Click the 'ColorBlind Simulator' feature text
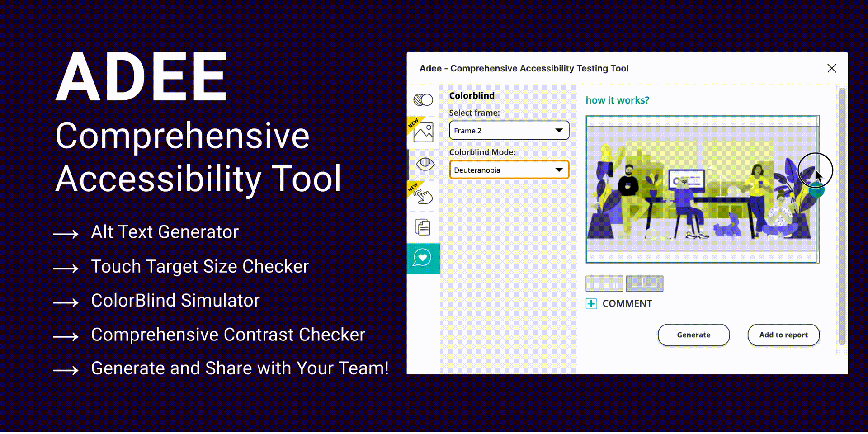868x434 pixels. tap(175, 301)
